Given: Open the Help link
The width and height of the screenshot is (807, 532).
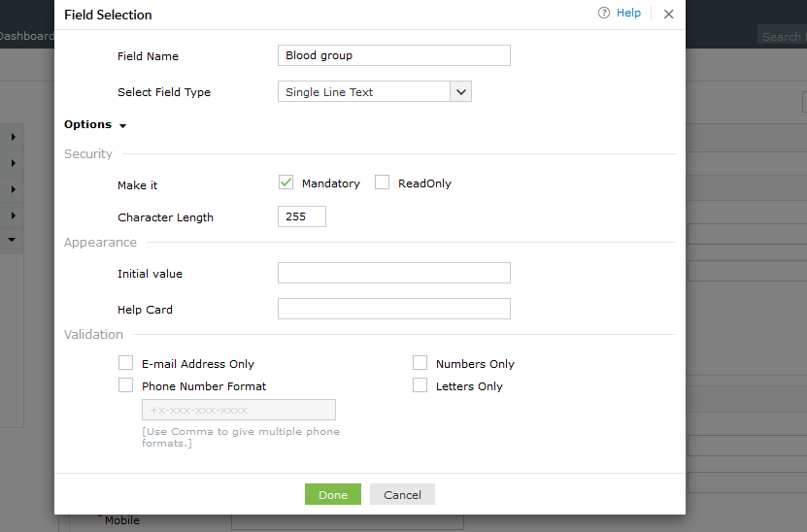Looking at the screenshot, I should (628, 14).
